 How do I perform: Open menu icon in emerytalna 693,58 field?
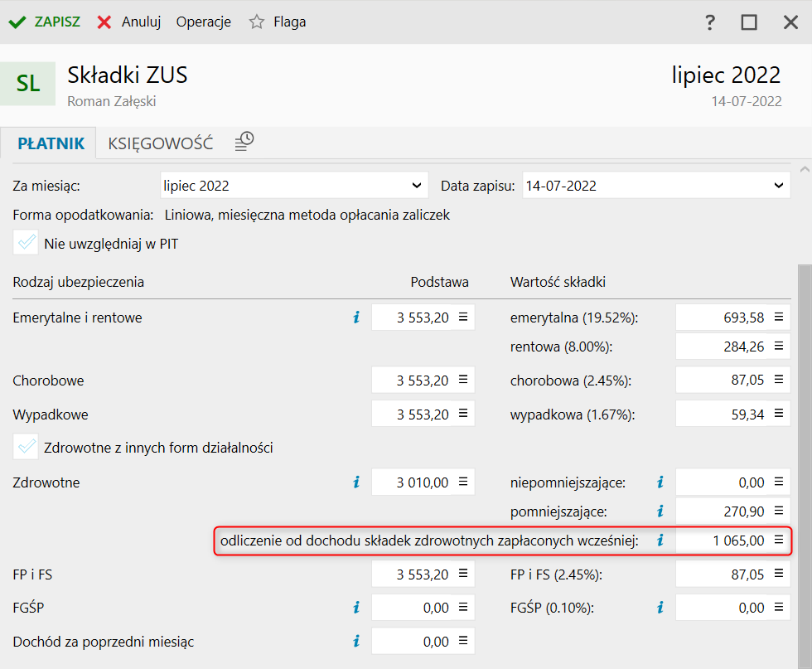[x=779, y=317]
